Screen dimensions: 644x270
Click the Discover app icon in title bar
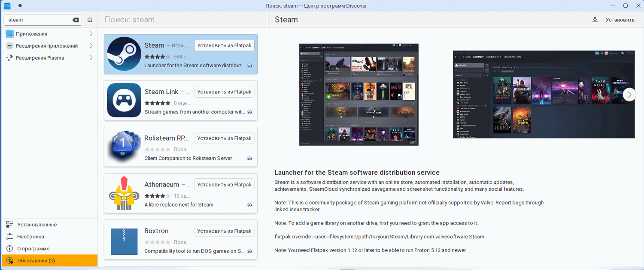[x=7, y=6]
